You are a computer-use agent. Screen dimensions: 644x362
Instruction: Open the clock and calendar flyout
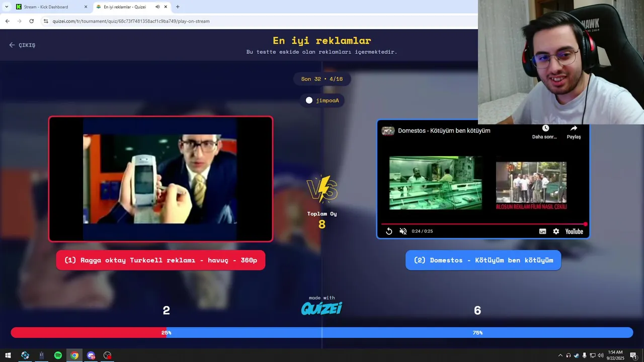[615, 355]
